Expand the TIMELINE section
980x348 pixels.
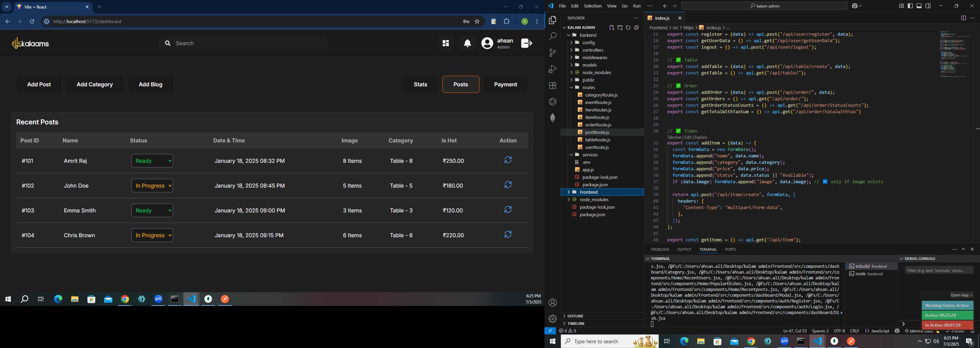(x=602, y=323)
